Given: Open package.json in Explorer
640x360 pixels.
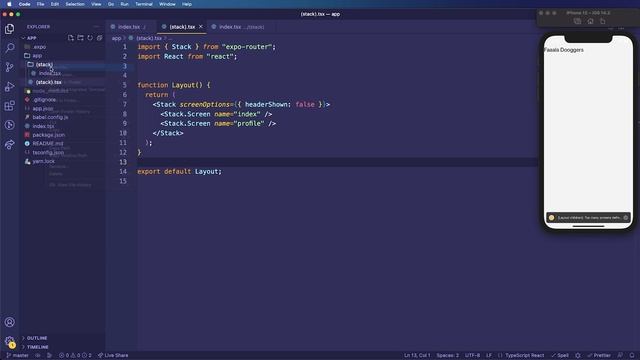Looking at the screenshot, I should [49, 135].
